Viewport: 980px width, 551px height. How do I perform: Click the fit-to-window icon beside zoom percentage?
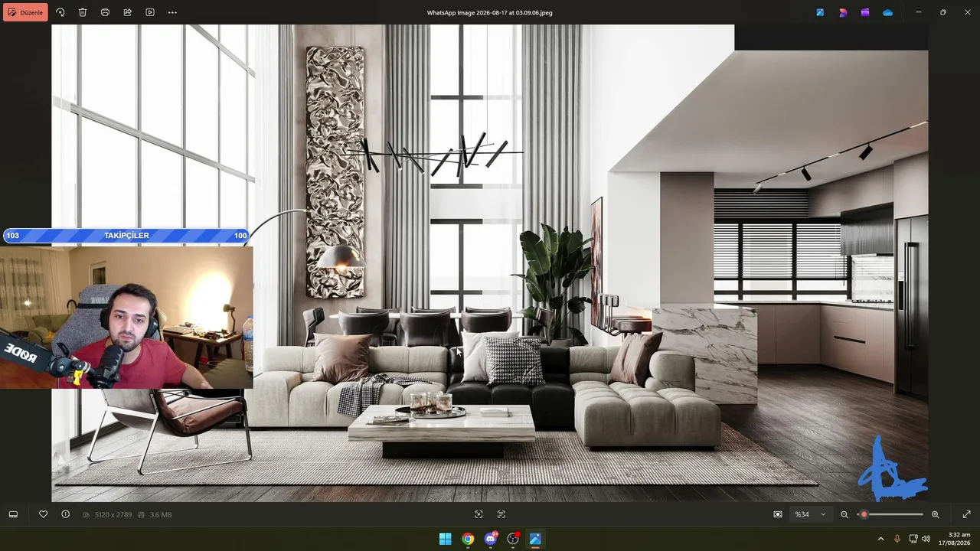click(x=778, y=514)
